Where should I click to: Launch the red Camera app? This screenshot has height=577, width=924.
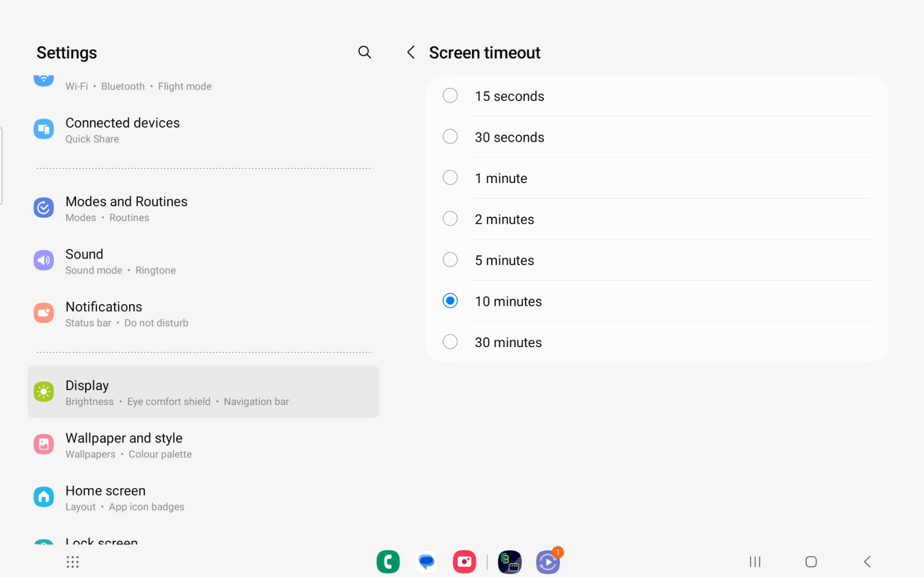pos(464,561)
